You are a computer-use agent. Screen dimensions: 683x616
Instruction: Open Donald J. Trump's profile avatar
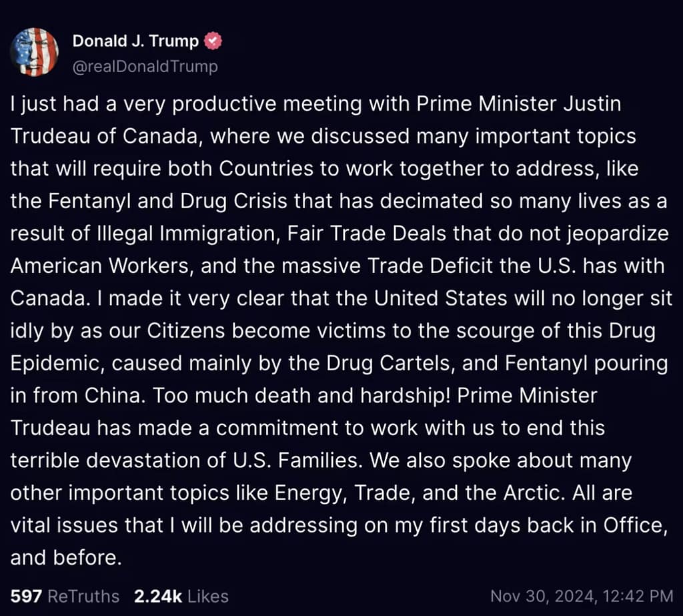click(34, 52)
